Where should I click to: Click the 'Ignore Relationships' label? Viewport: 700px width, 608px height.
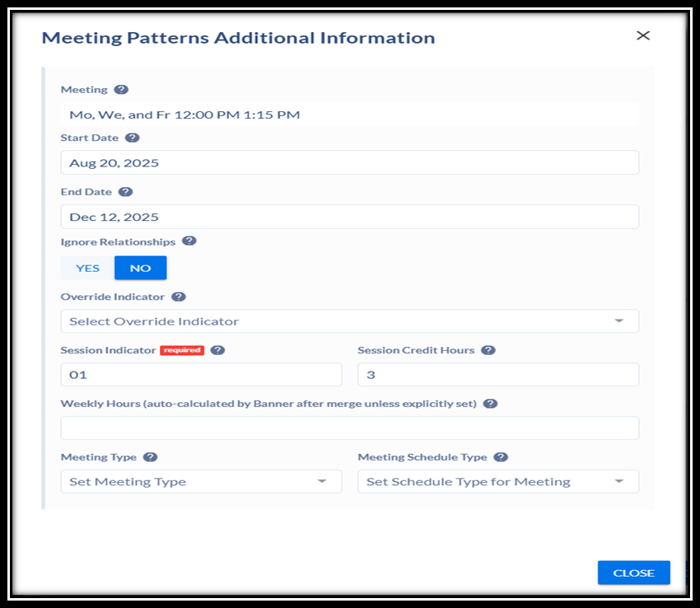118,241
